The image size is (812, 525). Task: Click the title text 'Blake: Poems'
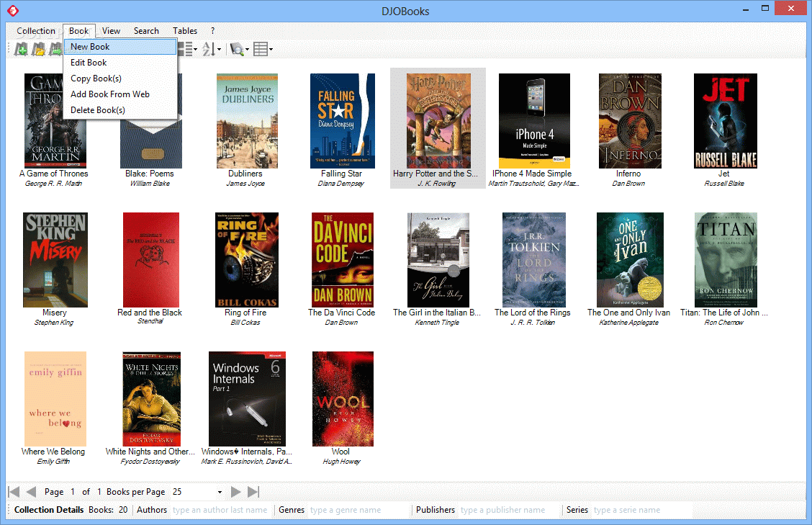coord(150,174)
